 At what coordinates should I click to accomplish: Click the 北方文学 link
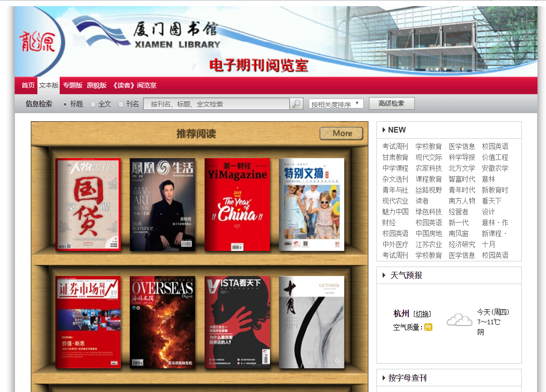[x=462, y=168]
